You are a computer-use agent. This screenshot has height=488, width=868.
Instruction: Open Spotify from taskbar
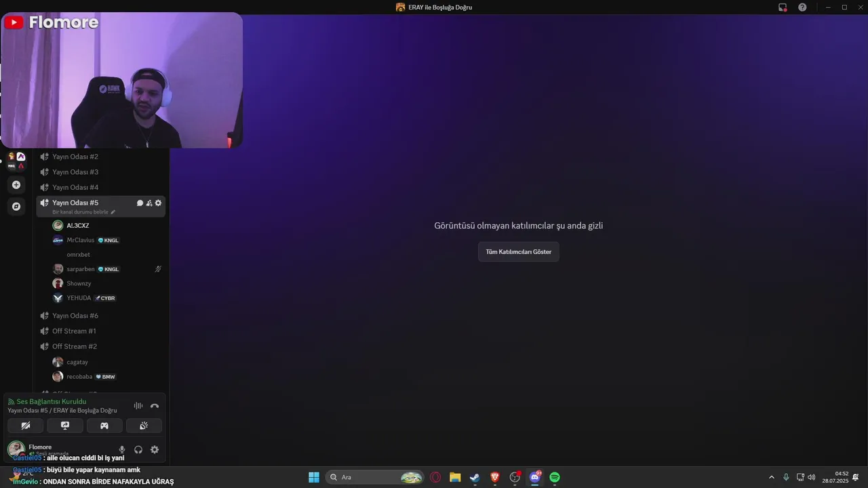click(555, 477)
